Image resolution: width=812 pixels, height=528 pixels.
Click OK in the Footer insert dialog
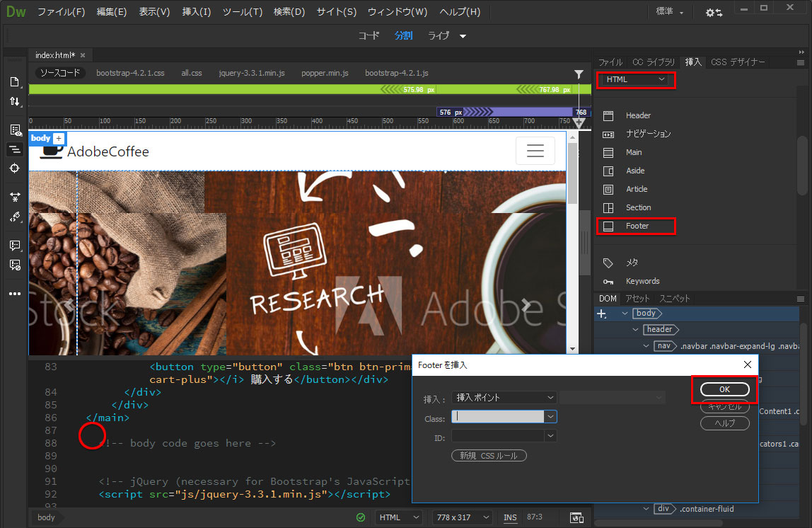[x=724, y=389]
